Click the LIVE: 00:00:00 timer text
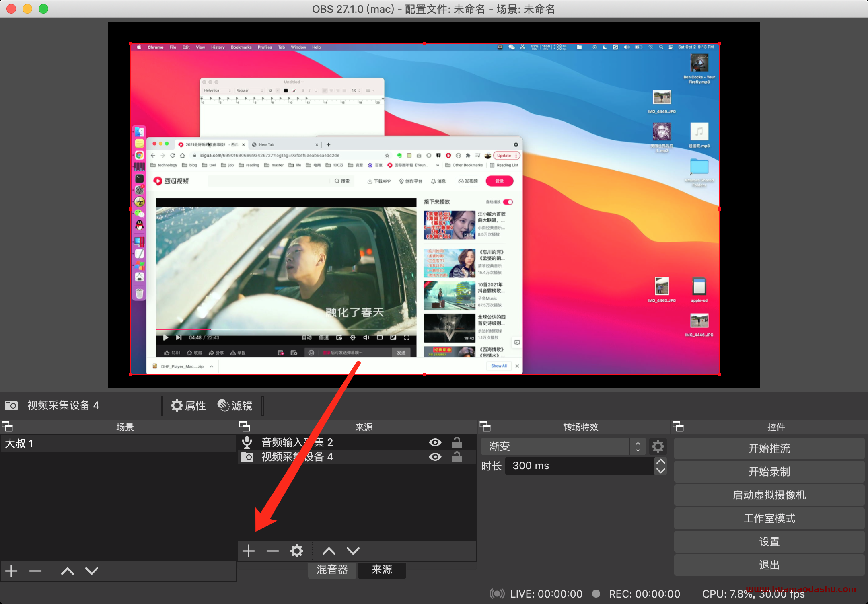This screenshot has height=604, width=868. 546,594
